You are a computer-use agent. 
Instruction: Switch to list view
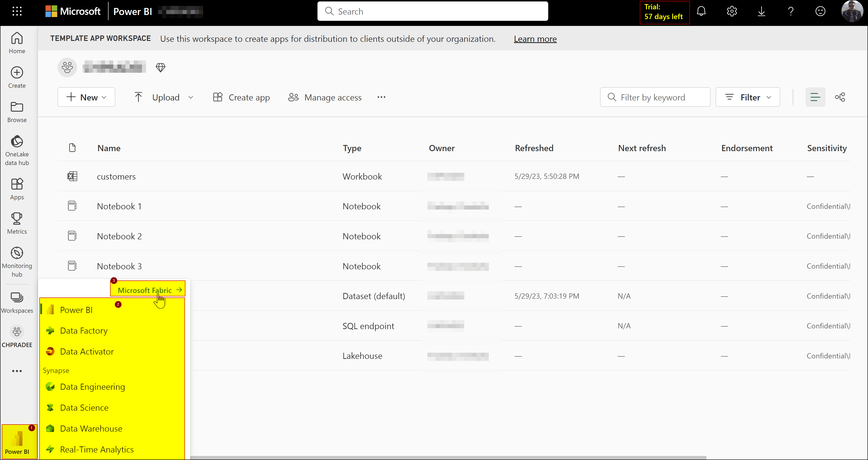point(815,97)
